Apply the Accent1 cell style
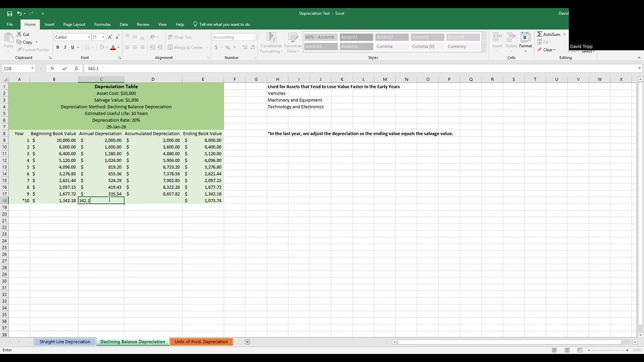 tap(356, 37)
